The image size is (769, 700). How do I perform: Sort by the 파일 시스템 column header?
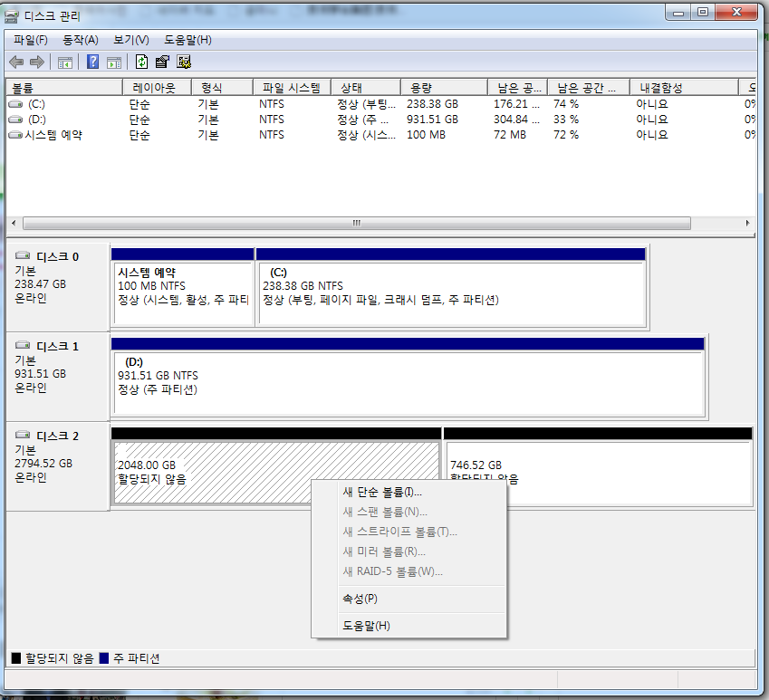pos(291,88)
